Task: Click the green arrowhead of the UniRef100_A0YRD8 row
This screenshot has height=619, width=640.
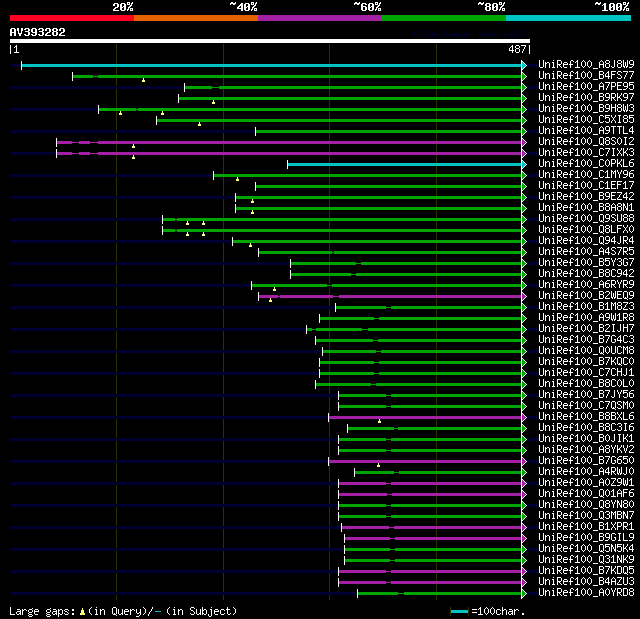Action: tap(524, 594)
